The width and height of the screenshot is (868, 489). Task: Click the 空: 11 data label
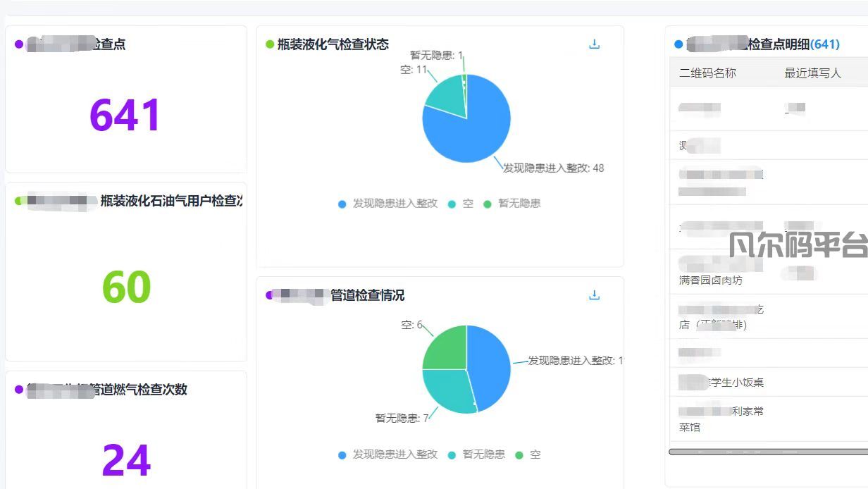(414, 70)
